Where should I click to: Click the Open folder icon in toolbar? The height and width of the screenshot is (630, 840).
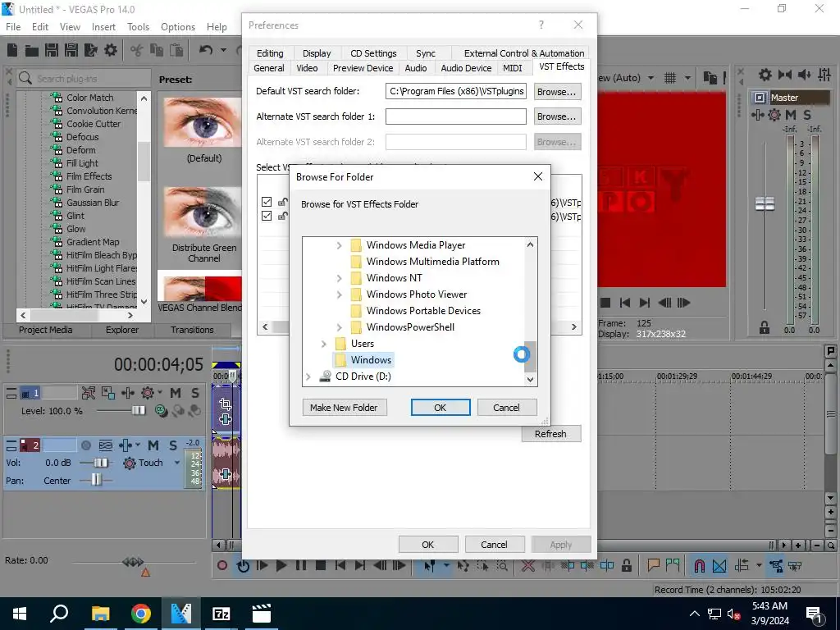coord(32,50)
